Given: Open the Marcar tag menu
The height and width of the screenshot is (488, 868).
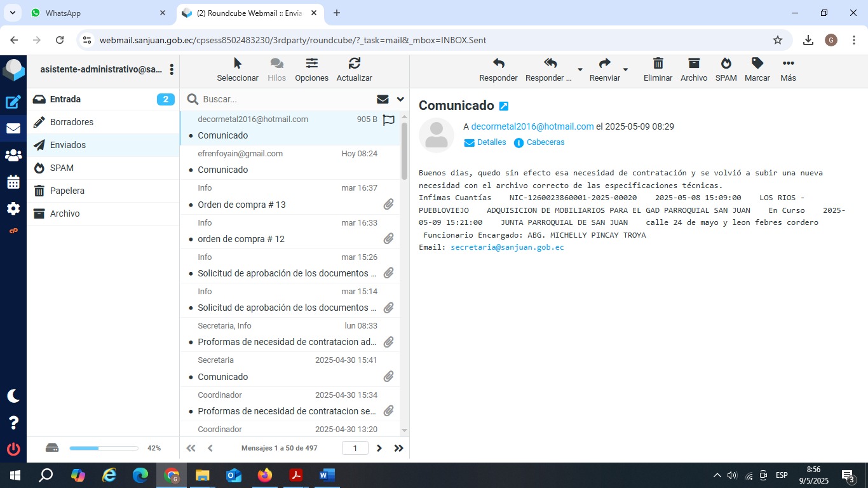Looking at the screenshot, I should pyautogui.click(x=757, y=64).
